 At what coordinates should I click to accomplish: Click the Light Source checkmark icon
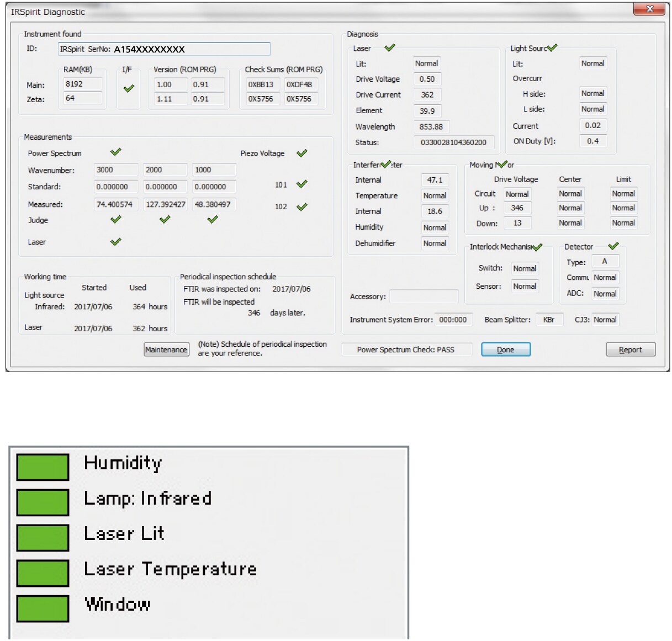552,48
